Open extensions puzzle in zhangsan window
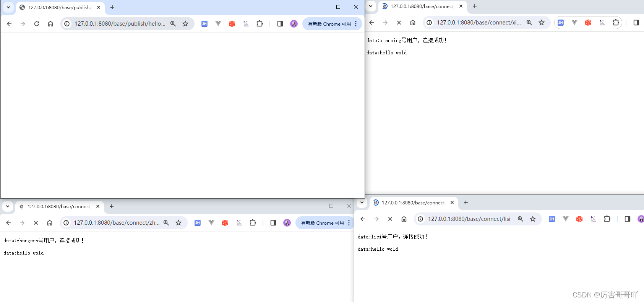 pyautogui.click(x=253, y=223)
